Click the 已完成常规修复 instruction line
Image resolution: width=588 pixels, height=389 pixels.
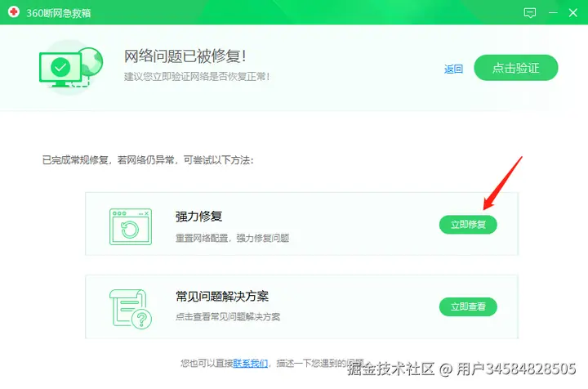pos(148,160)
